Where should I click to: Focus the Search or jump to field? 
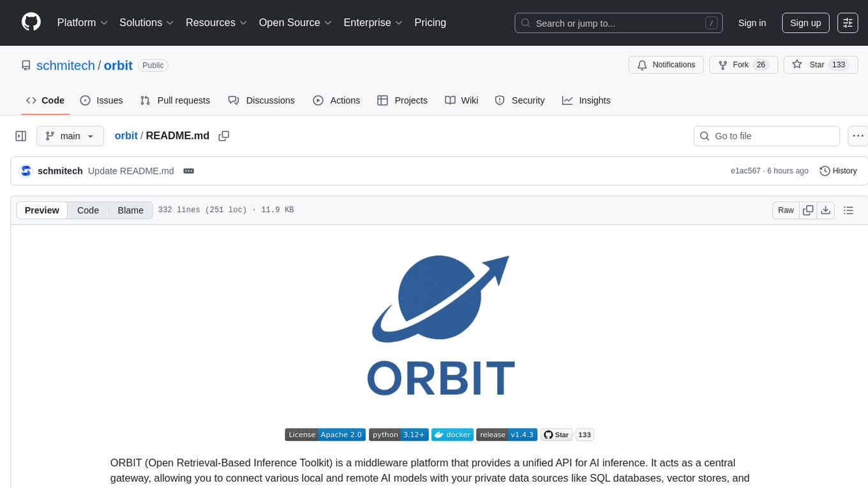click(618, 23)
